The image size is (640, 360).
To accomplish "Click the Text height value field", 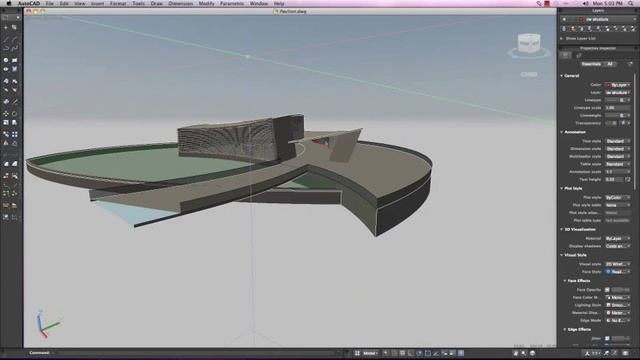I will pyautogui.click(x=614, y=179).
